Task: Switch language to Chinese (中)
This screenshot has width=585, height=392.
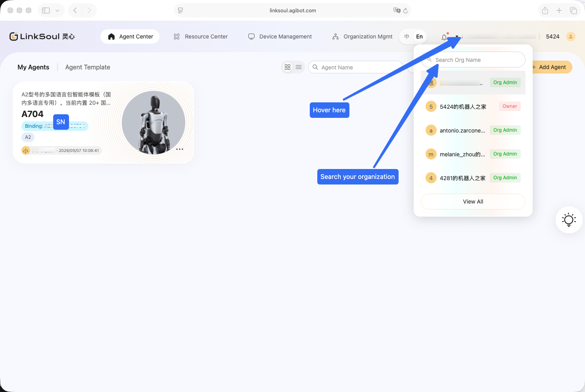Action: coord(407,37)
